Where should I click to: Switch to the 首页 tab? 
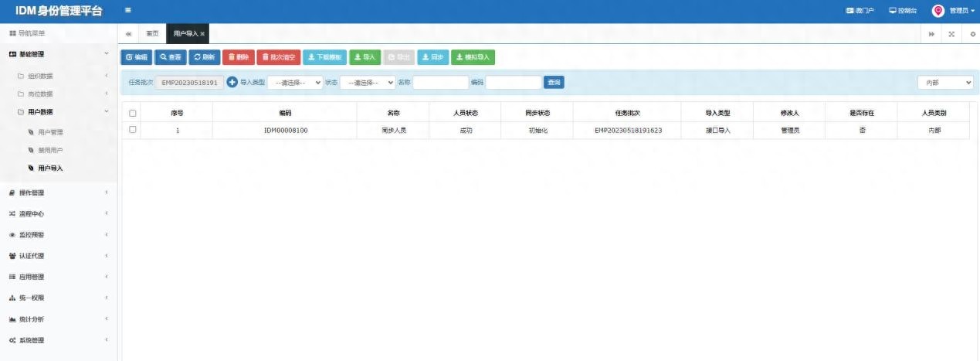(x=153, y=34)
